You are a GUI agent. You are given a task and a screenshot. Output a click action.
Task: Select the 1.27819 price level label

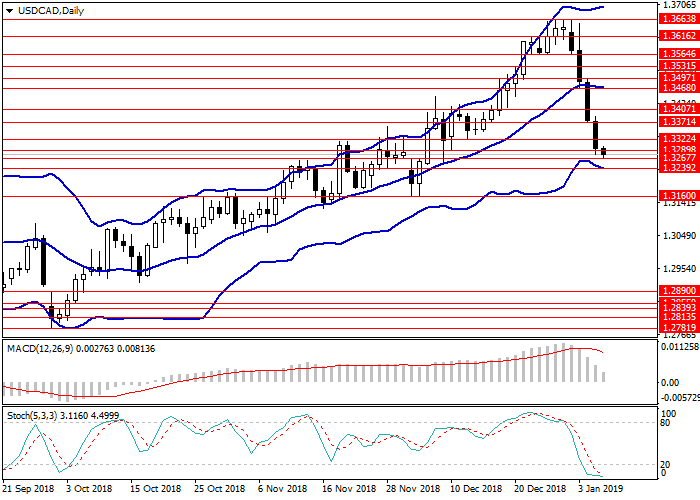(679, 327)
